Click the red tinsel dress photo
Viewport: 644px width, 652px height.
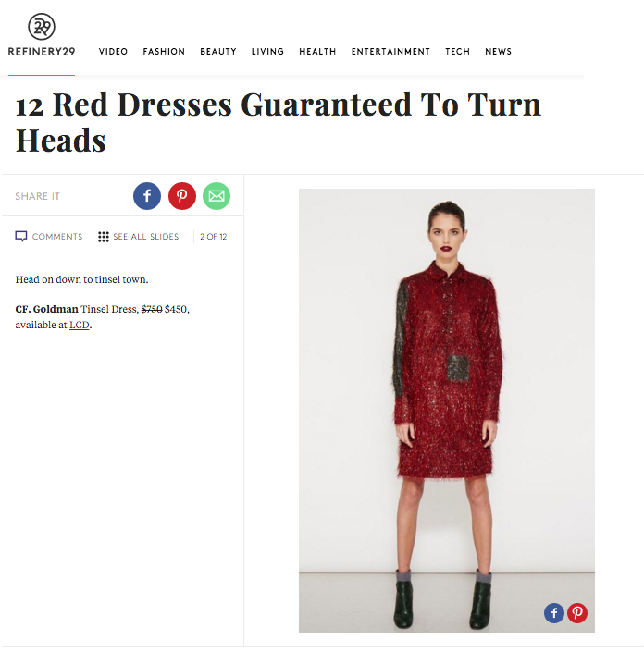[446, 411]
